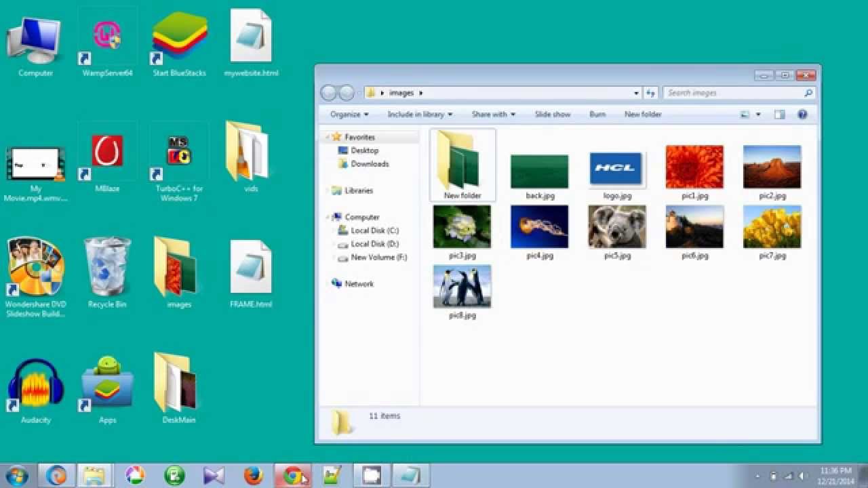Click in the Search images field

[738, 93]
